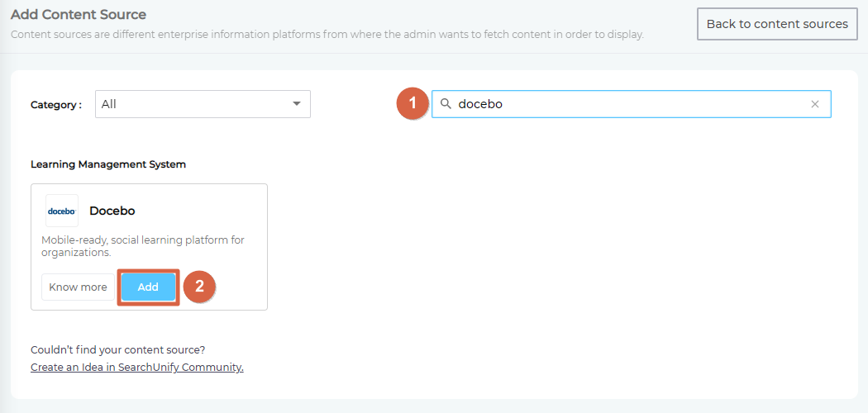868x413 pixels.
Task: Click the orange step 1 marker
Action: (x=413, y=104)
